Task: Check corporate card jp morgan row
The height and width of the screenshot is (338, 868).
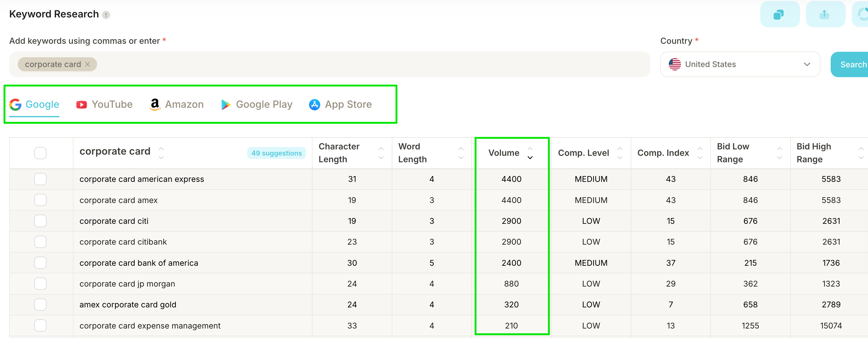Action: click(x=40, y=284)
